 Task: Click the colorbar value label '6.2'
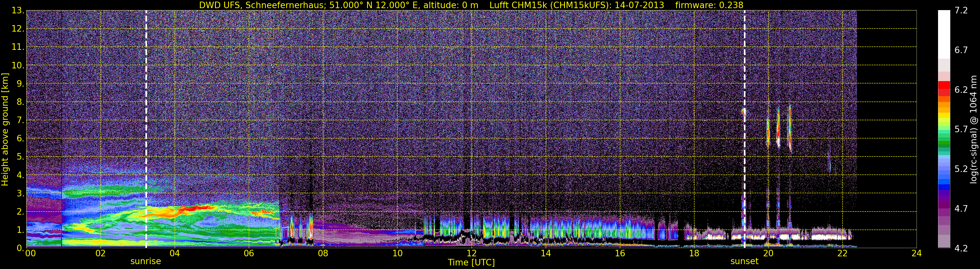tap(961, 90)
